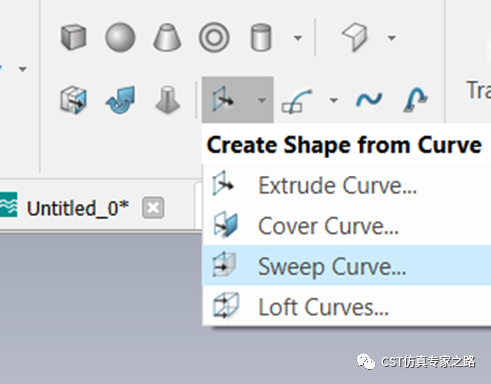Viewport: 491px width, 384px height.
Task: Select the Cylinder shape tool
Action: (x=261, y=37)
